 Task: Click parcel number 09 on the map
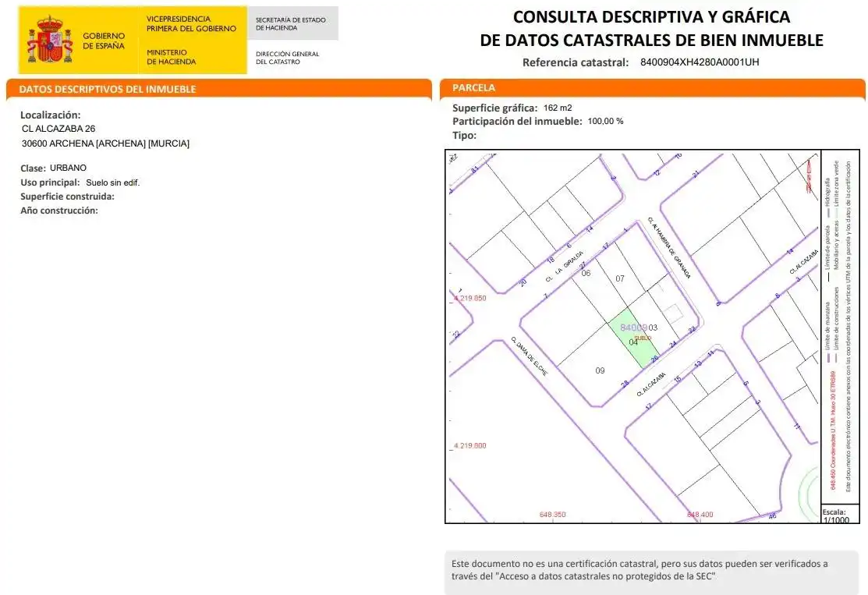click(x=600, y=370)
